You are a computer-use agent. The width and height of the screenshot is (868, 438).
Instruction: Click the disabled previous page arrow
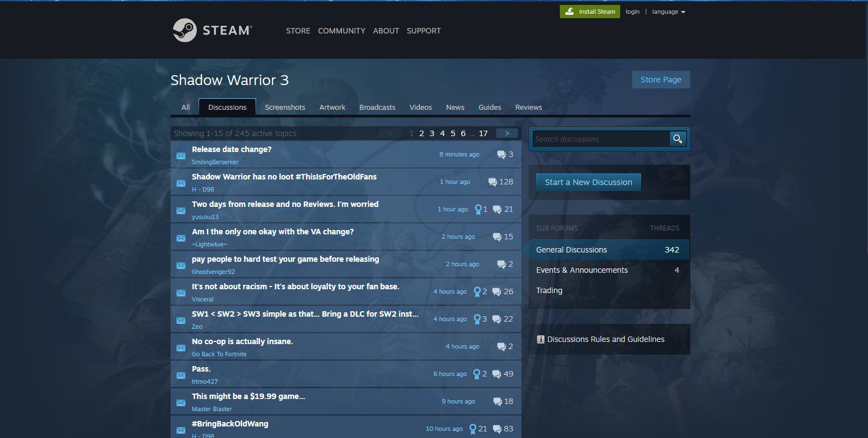coord(390,133)
